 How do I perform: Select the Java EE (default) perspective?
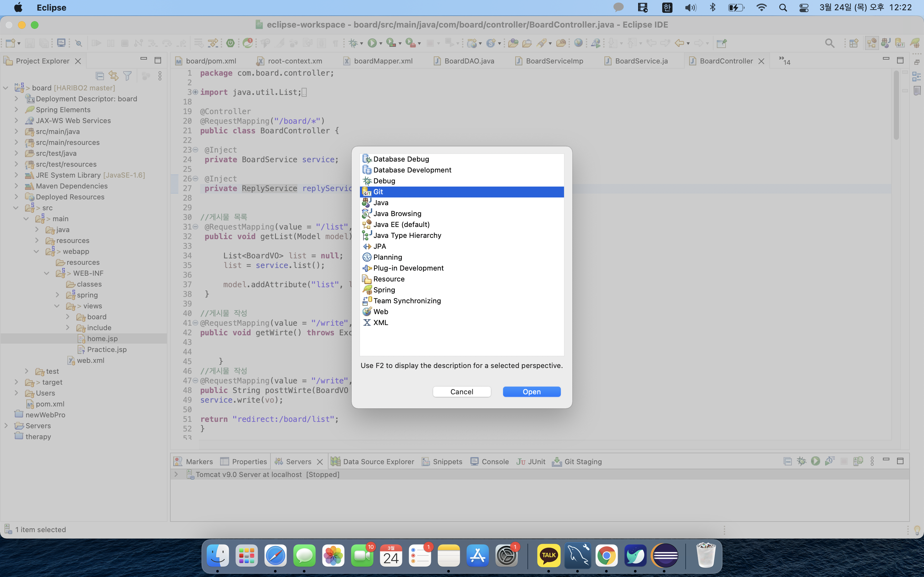coord(401,224)
